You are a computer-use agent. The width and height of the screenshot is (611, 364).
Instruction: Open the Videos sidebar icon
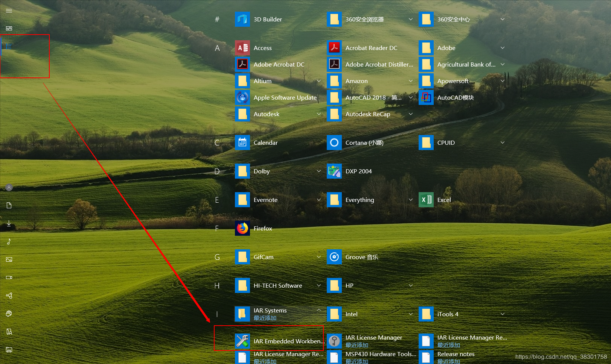[x=9, y=278]
